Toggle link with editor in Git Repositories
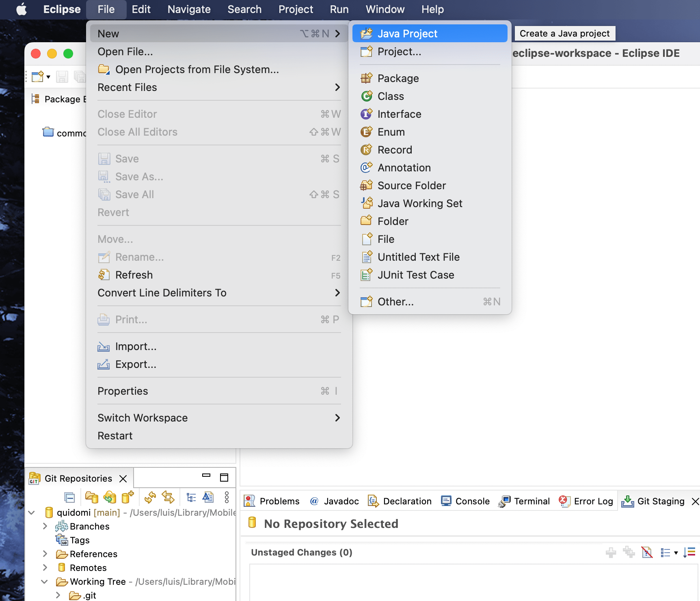The image size is (700, 601). (x=168, y=497)
